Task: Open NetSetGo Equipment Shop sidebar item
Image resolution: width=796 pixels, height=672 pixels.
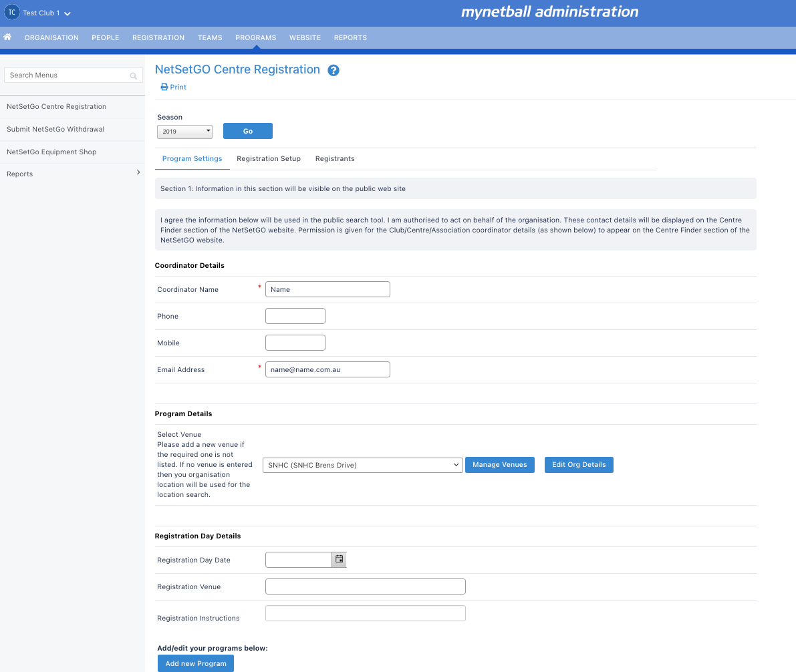Action: coord(72,152)
